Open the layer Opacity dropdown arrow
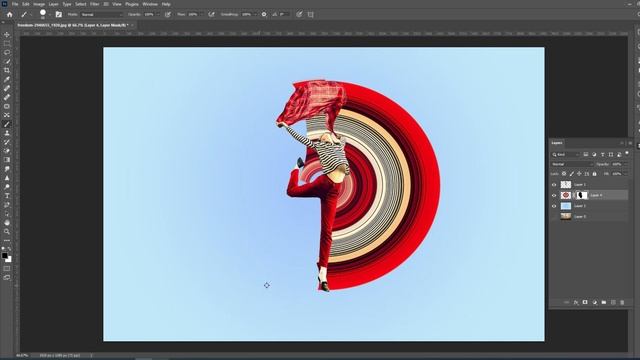 [625, 164]
